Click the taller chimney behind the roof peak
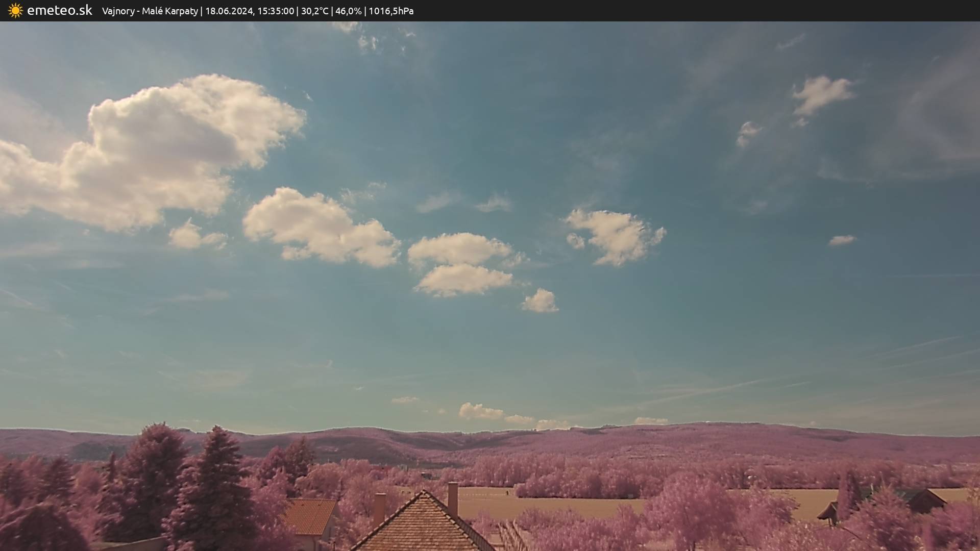Screen dimensions: 980x551 point(453,497)
